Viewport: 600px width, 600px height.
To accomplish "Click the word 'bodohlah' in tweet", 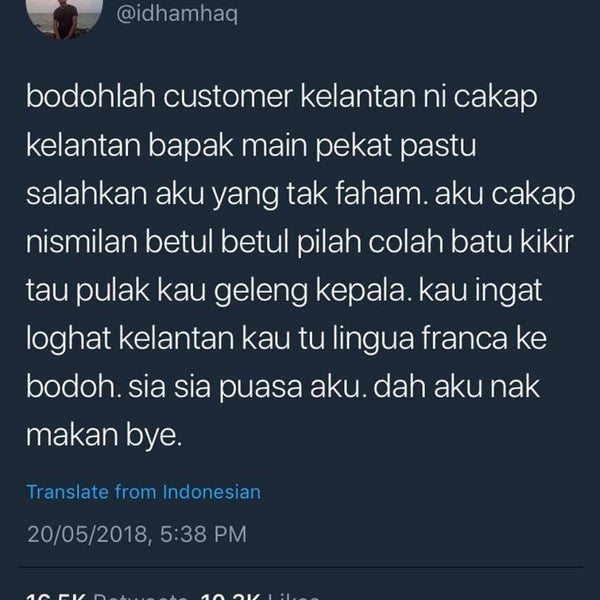I will (x=91, y=96).
